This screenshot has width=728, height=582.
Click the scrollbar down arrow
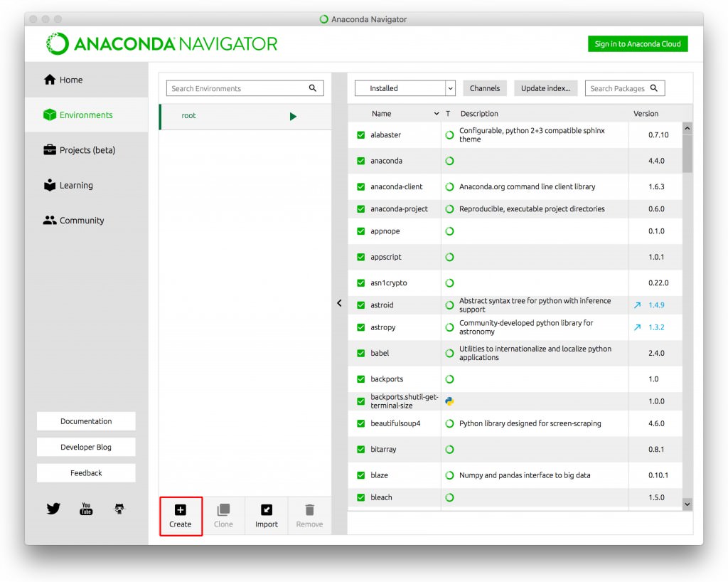(x=687, y=504)
